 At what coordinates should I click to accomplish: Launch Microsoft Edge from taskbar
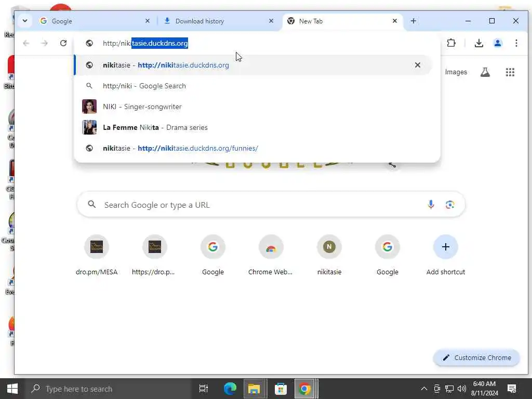230,389
